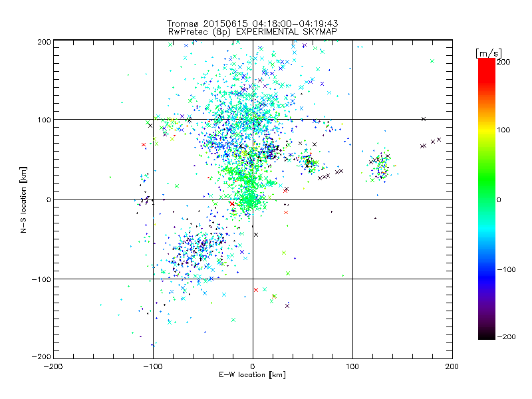The width and height of the screenshot is (532, 399).
Task: Click the colorbar tick label '-100'
Action: [506, 270]
